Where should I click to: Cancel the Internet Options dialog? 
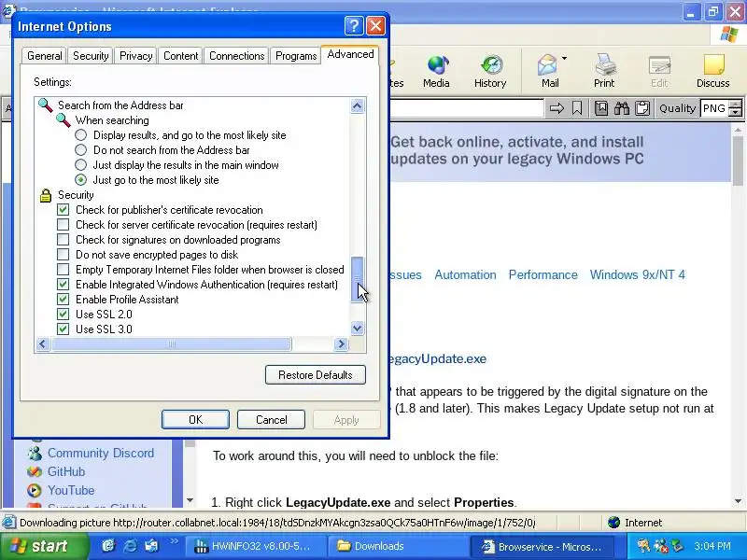pos(271,419)
